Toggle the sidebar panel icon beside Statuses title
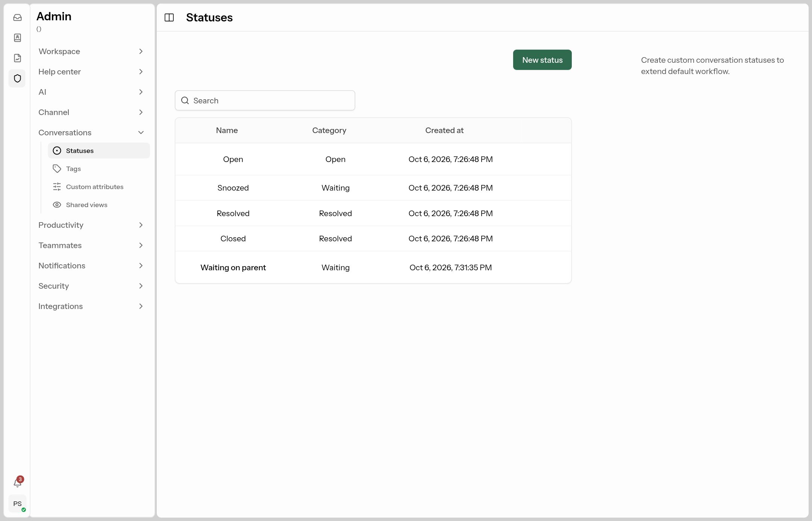The height and width of the screenshot is (521, 812). coord(169,18)
